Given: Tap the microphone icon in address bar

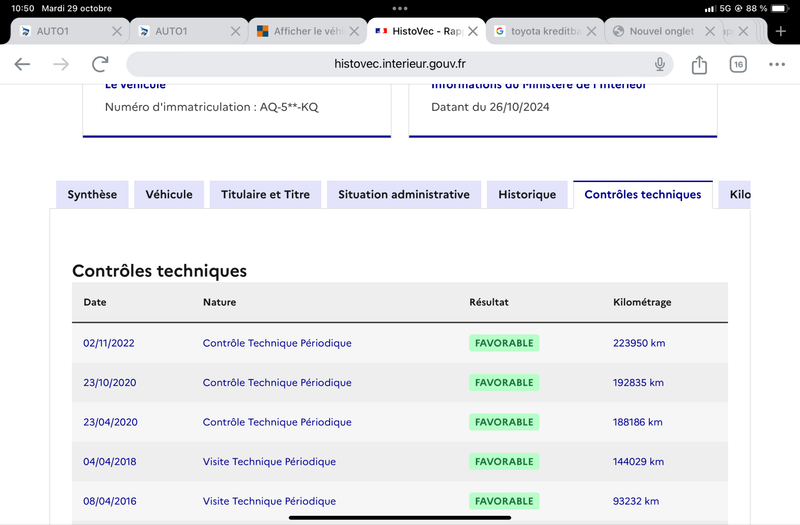Looking at the screenshot, I should (660, 64).
